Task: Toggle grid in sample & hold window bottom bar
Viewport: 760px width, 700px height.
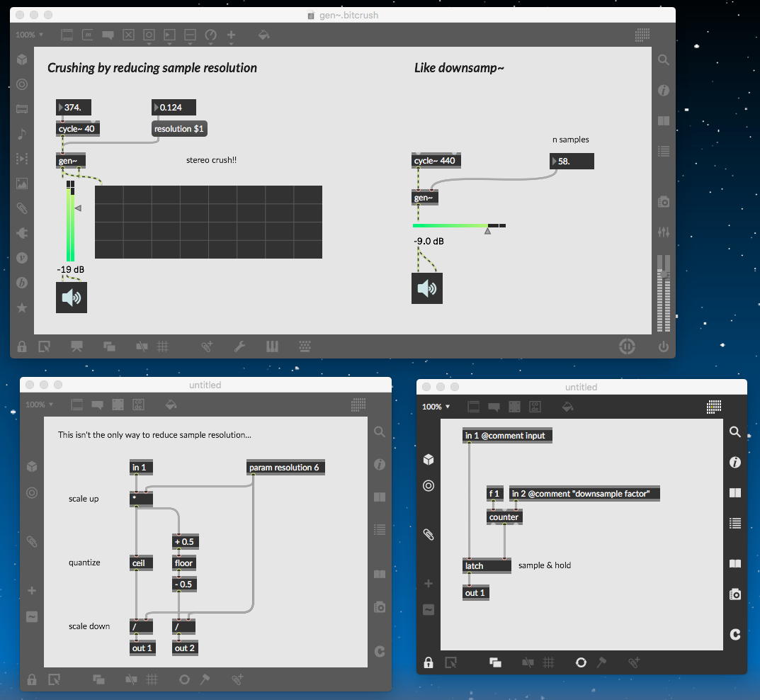Action: (x=549, y=662)
